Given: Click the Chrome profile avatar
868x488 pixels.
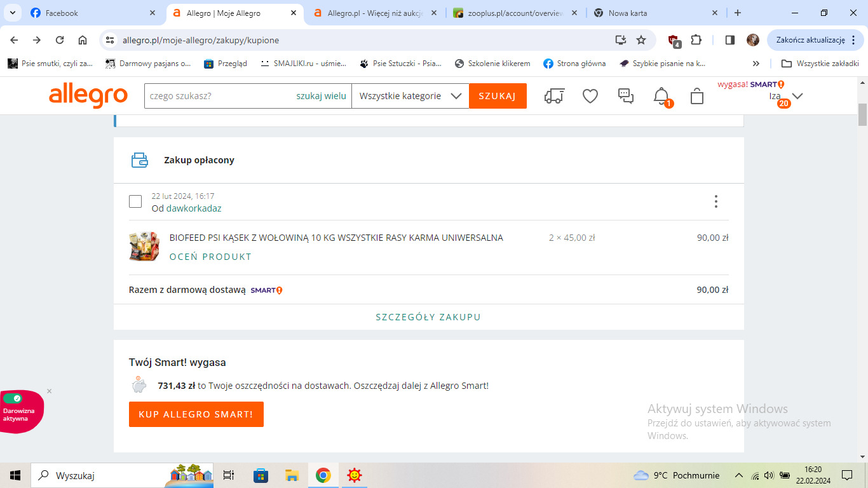Looking at the screenshot, I should pyautogui.click(x=753, y=40).
